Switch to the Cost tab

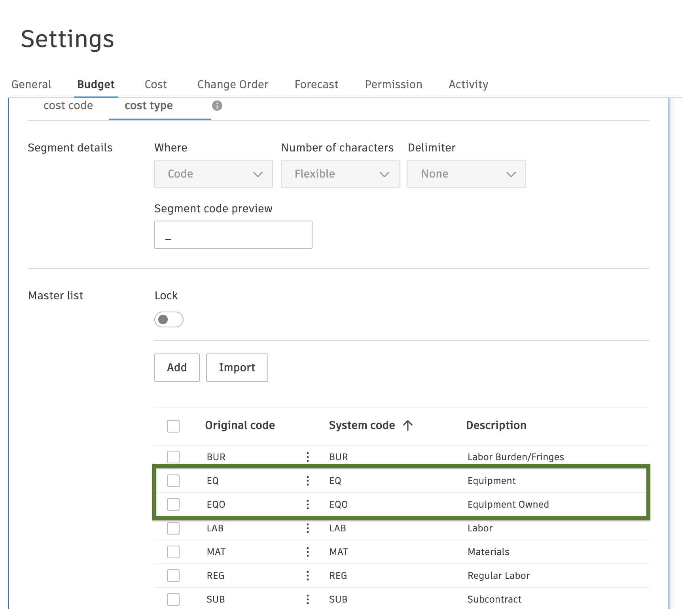pos(156,85)
